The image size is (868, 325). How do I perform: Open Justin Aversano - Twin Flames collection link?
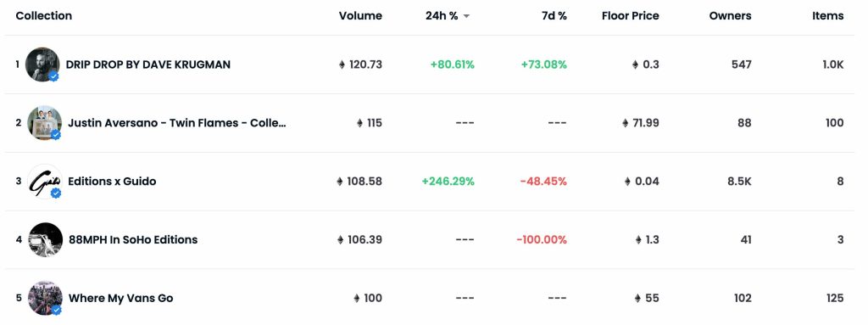pos(177,123)
